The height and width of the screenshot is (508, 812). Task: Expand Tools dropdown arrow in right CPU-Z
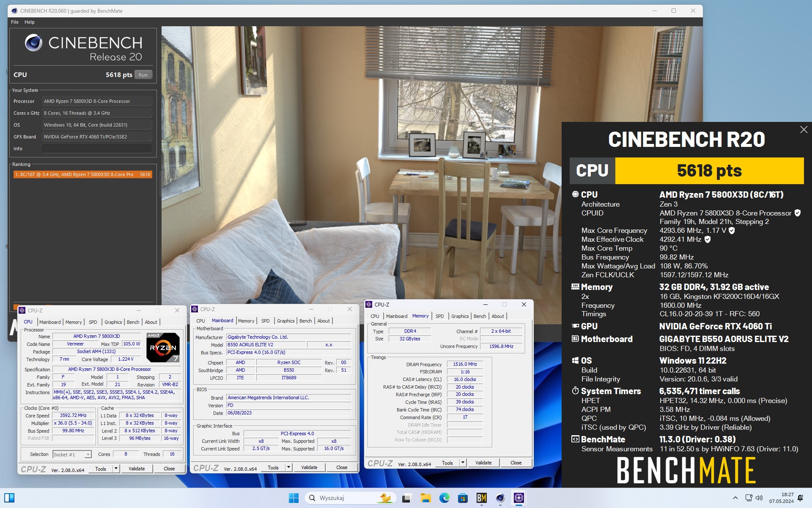(463, 463)
